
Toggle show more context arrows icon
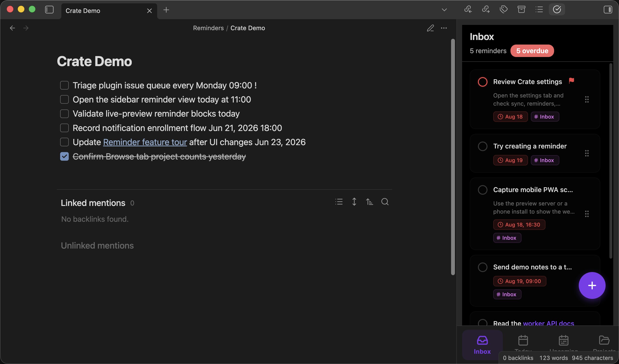(x=354, y=202)
